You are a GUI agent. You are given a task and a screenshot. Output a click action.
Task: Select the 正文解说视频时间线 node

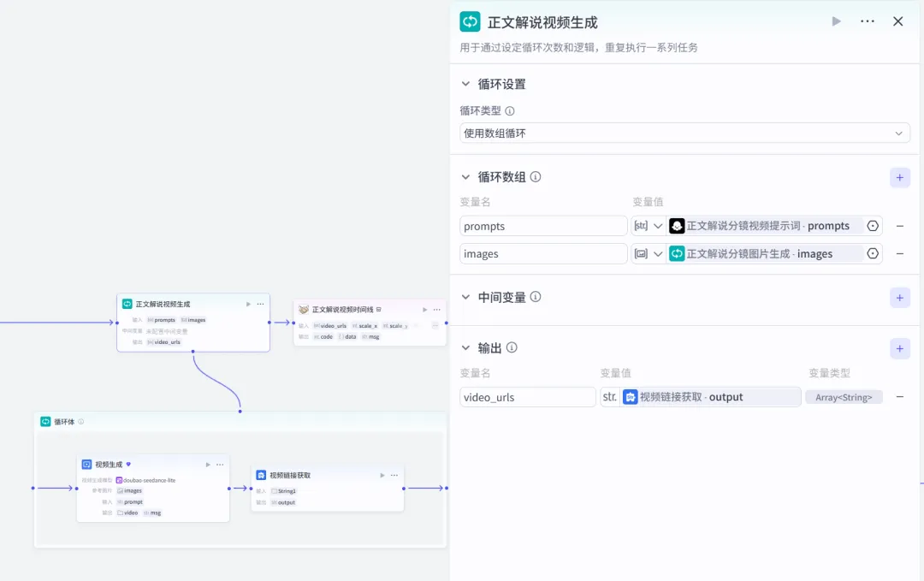tap(370, 323)
